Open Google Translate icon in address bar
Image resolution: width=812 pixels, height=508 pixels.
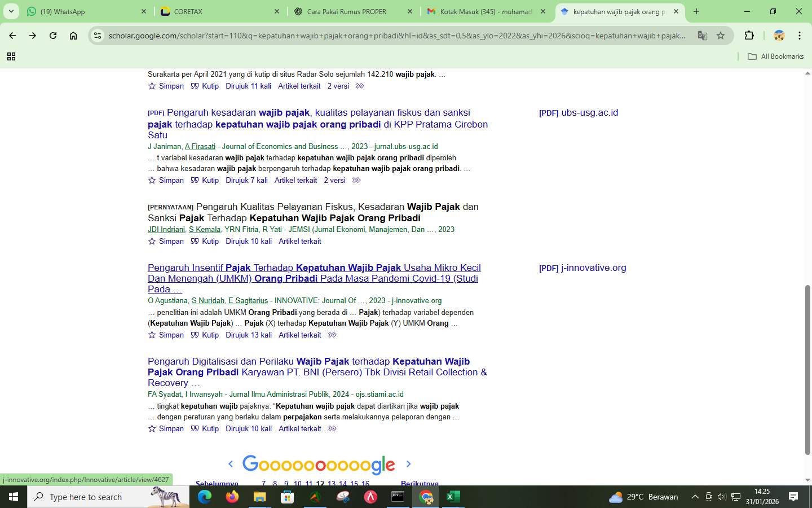click(702, 35)
